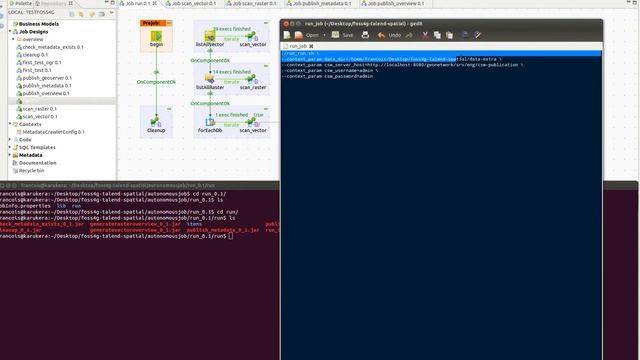Select publish_overview 0.1 in repository tree
Viewport: 640px width, 360px height.
pos(43,93)
